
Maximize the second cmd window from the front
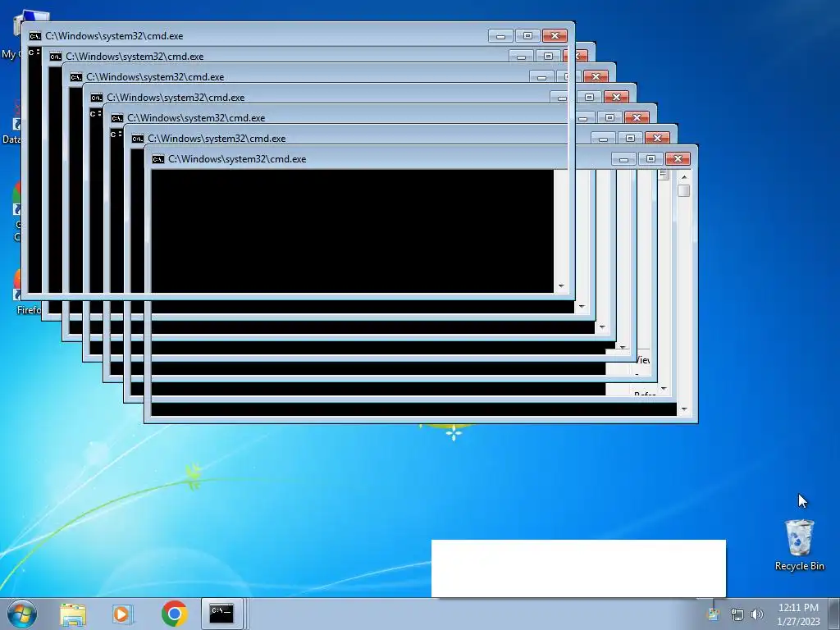point(548,57)
